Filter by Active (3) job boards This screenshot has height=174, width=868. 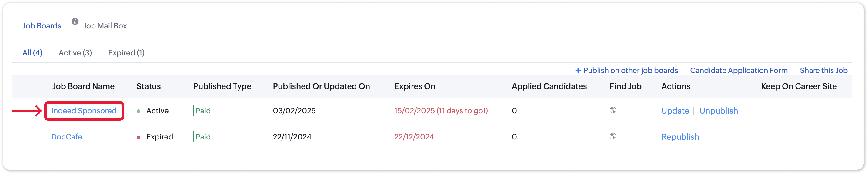point(75,53)
